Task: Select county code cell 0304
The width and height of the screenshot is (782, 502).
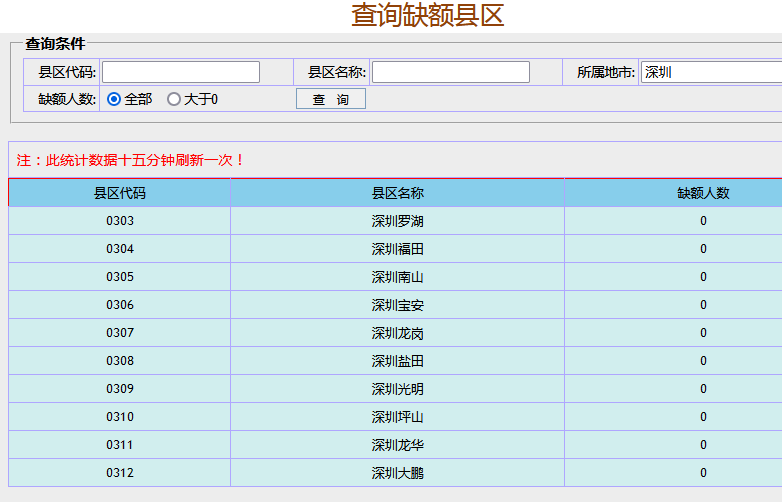Action: coord(120,249)
